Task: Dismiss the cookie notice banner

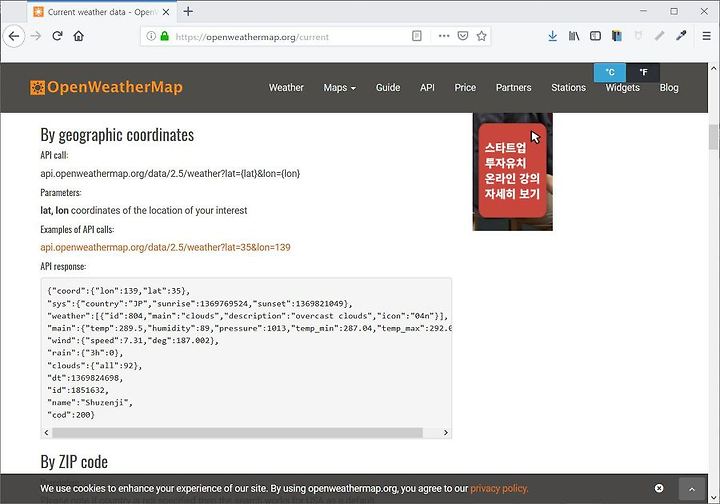Action: pyautogui.click(x=659, y=488)
